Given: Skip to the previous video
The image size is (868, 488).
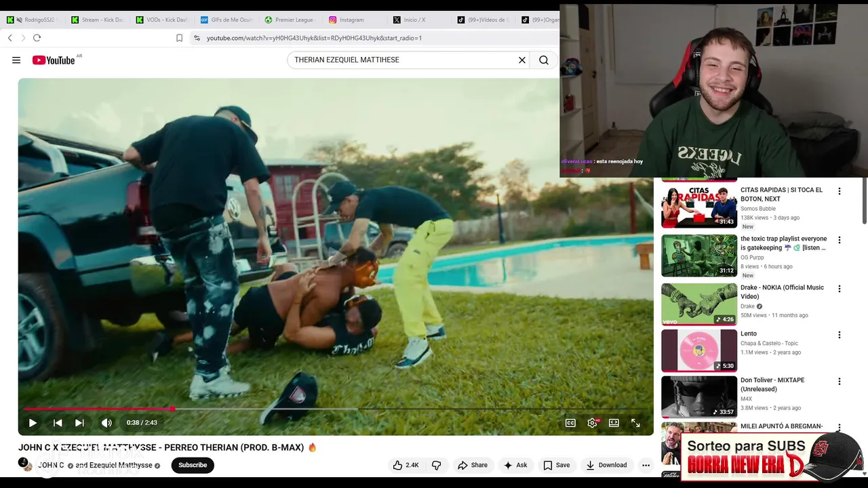Looking at the screenshot, I should tap(58, 423).
